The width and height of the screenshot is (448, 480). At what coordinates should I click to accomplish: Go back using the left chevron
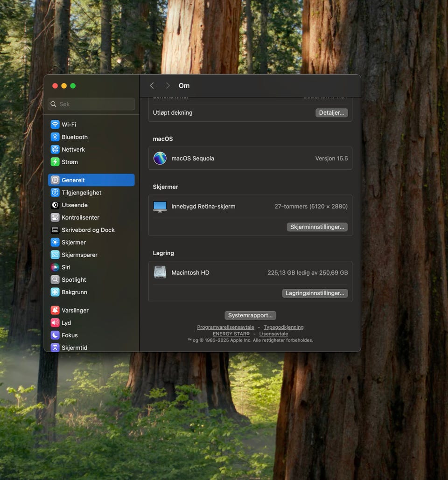click(x=152, y=86)
